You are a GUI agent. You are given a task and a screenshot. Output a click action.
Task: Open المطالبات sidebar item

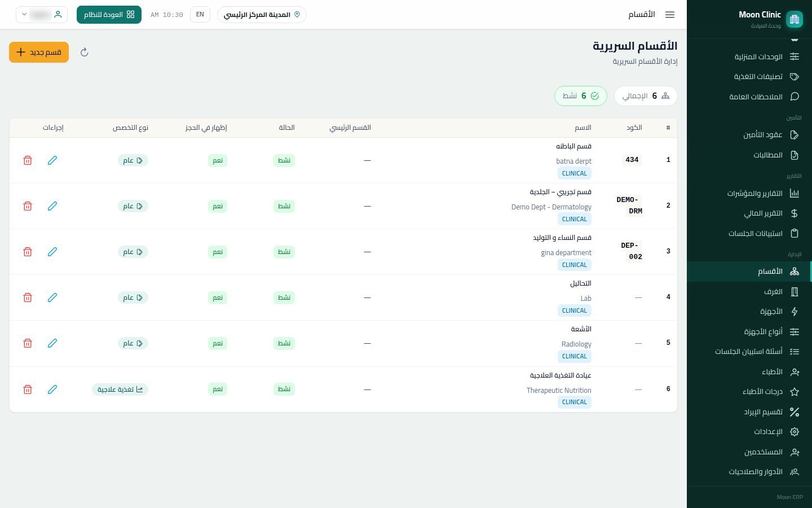click(749, 155)
